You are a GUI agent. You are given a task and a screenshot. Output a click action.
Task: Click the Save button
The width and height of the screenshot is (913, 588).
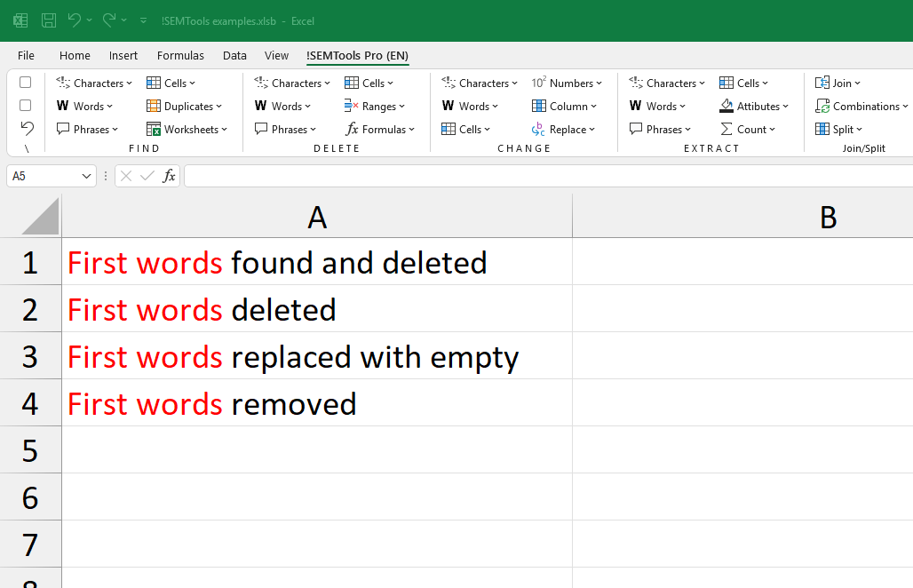click(x=48, y=20)
